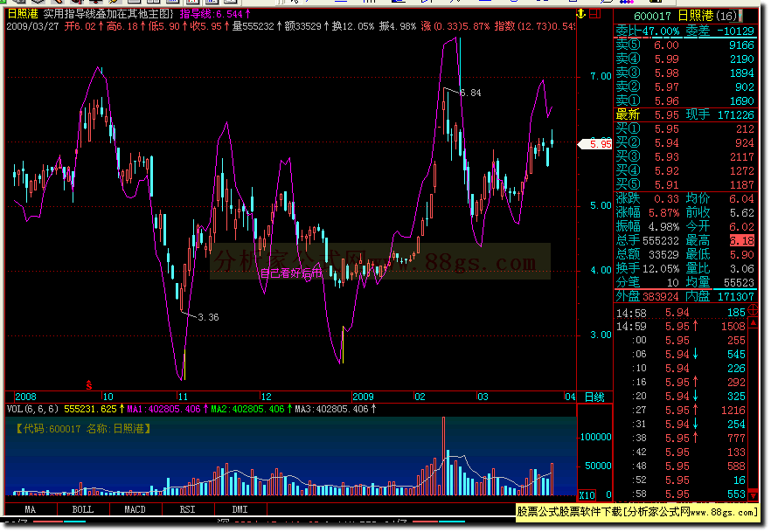Click the 日线 period label
The width and height of the screenshot is (771, 532).
coord(594,397)
